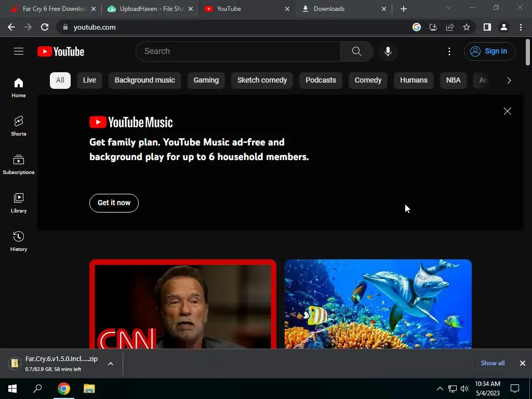
Task: Start voice search with microphone icon
Action: 388,51
